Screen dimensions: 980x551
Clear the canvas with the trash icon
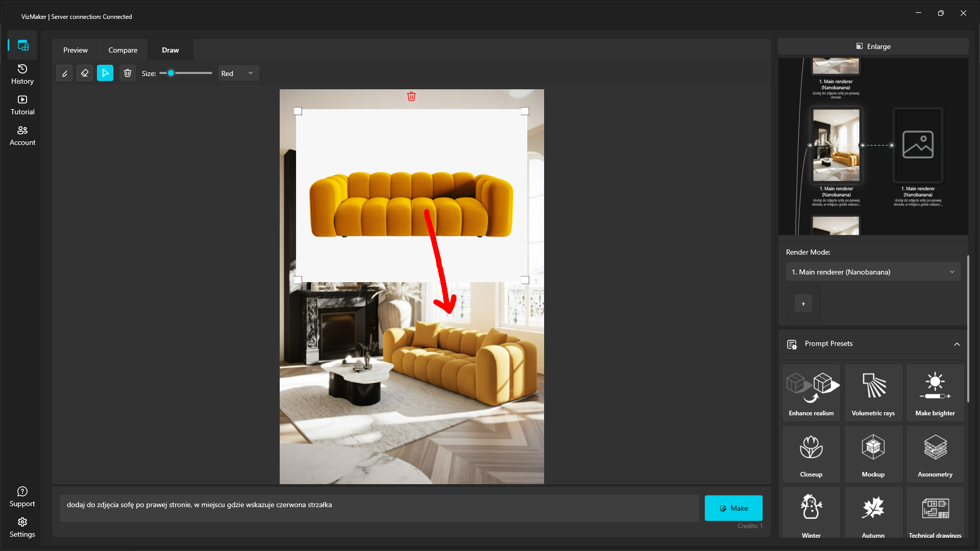click(x=127, y=73)
